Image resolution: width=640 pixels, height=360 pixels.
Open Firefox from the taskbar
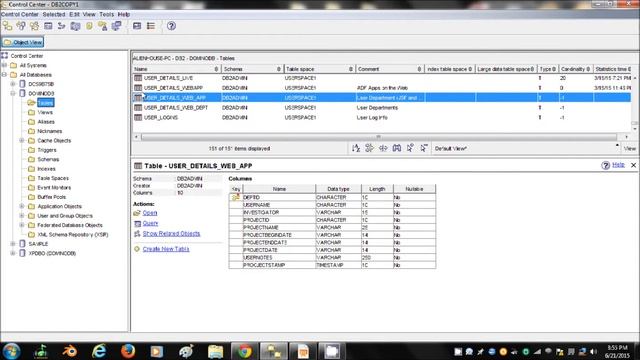128,351
